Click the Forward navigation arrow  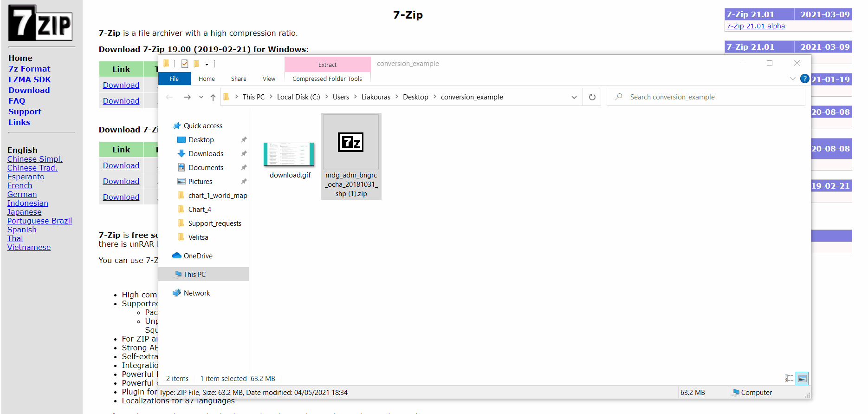187,97
